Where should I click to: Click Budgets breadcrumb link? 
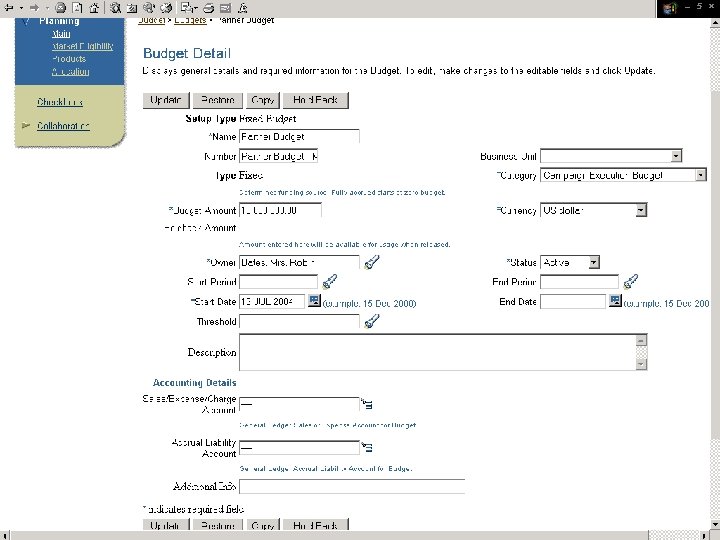click(x=190, y=20)
